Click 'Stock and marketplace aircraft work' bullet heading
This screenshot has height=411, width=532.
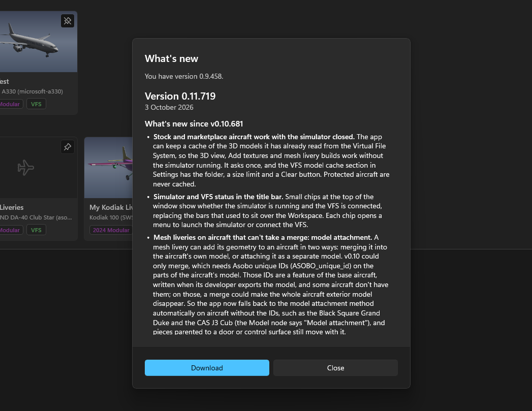click(254, 137)
